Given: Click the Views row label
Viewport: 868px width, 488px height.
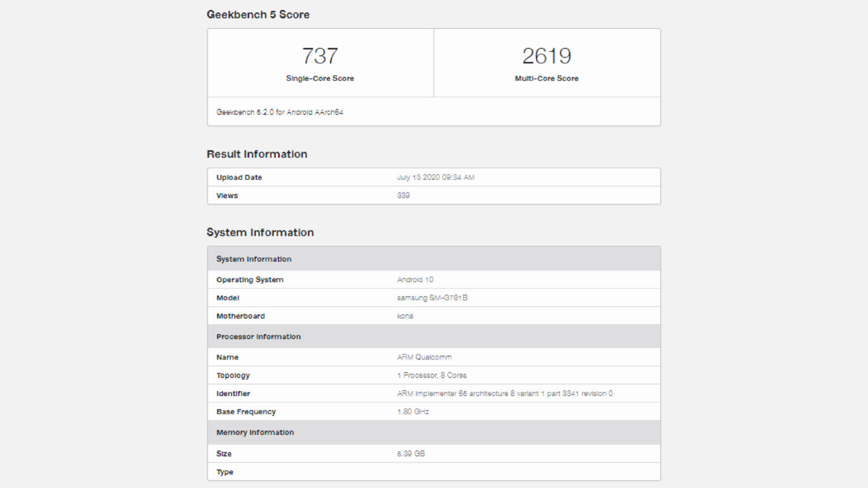Looking at the screenshot, I should pos(227,195).
